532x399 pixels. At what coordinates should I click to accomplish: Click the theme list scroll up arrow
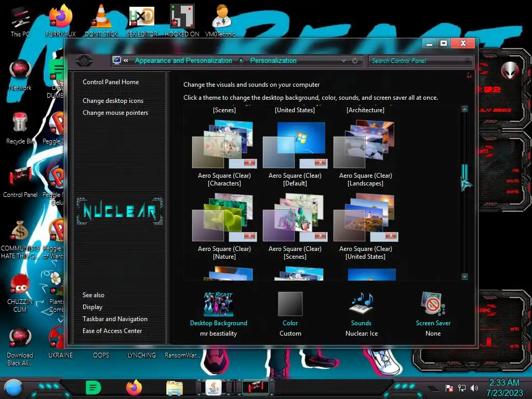coord(464,109)
